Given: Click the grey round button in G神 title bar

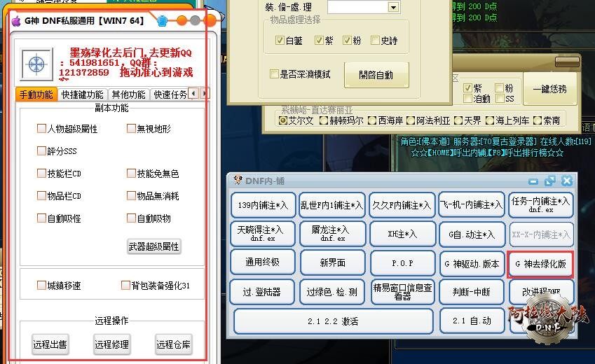Looking at the screenshot, I should coord(195,20).
